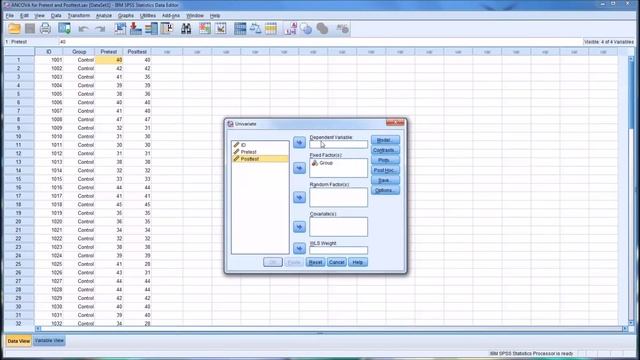Click the Insert cases icon
The width and height of the screenshot is (640, 360).
click(x=205, y=29)
